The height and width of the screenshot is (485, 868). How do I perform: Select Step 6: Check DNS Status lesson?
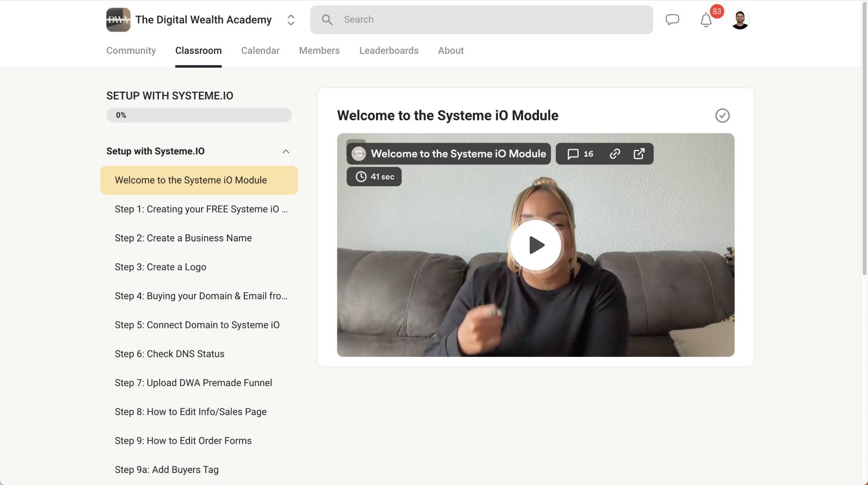pos(169,354)
